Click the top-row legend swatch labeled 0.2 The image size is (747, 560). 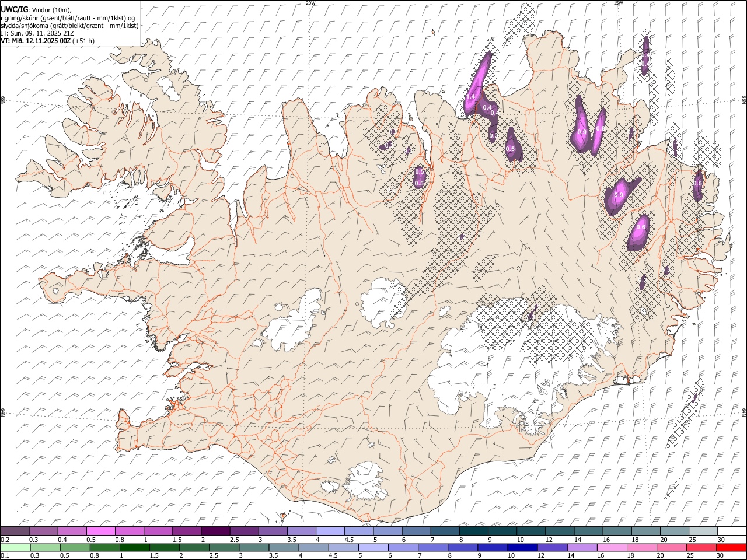(x=15, y=531)
